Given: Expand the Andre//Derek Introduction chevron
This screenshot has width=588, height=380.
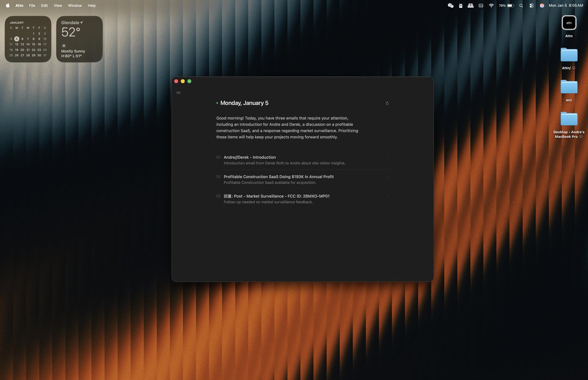Looking at the screenshot, I should click(388, 158).
